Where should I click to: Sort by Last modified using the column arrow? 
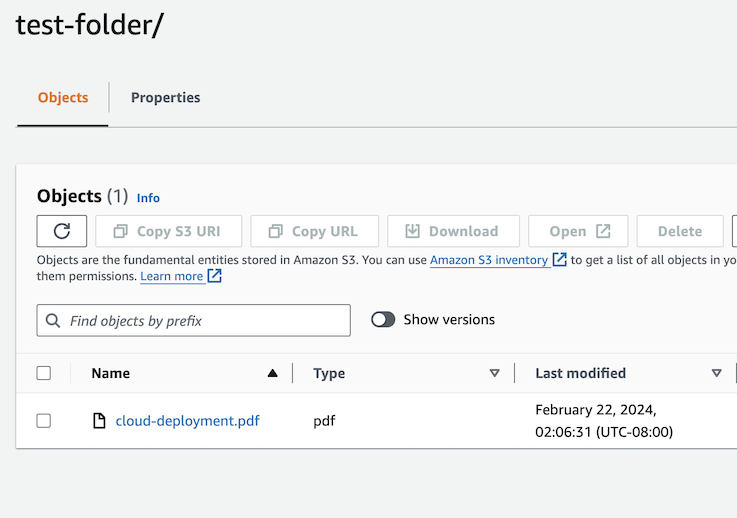(716, 373)
